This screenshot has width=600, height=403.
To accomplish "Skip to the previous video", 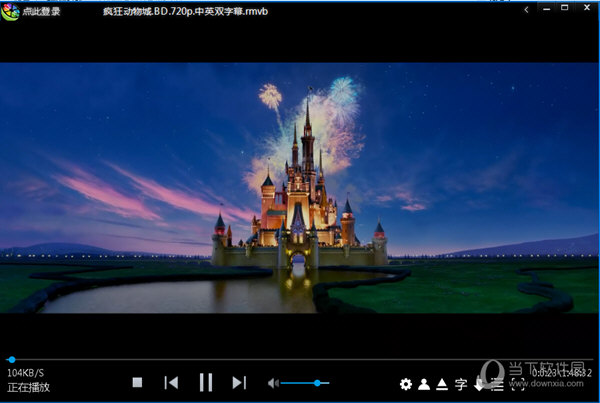I will (x=171, y=383).
